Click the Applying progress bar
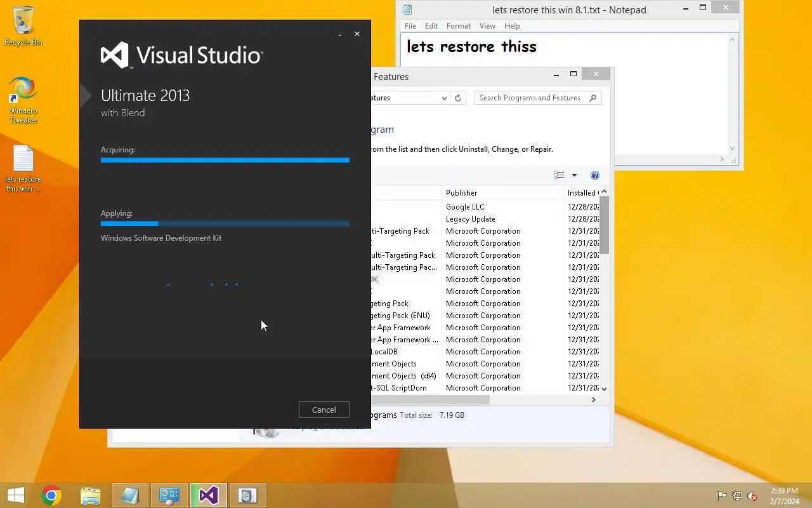The height and width of the screenshot is (508, 812). tap(225, 224)
